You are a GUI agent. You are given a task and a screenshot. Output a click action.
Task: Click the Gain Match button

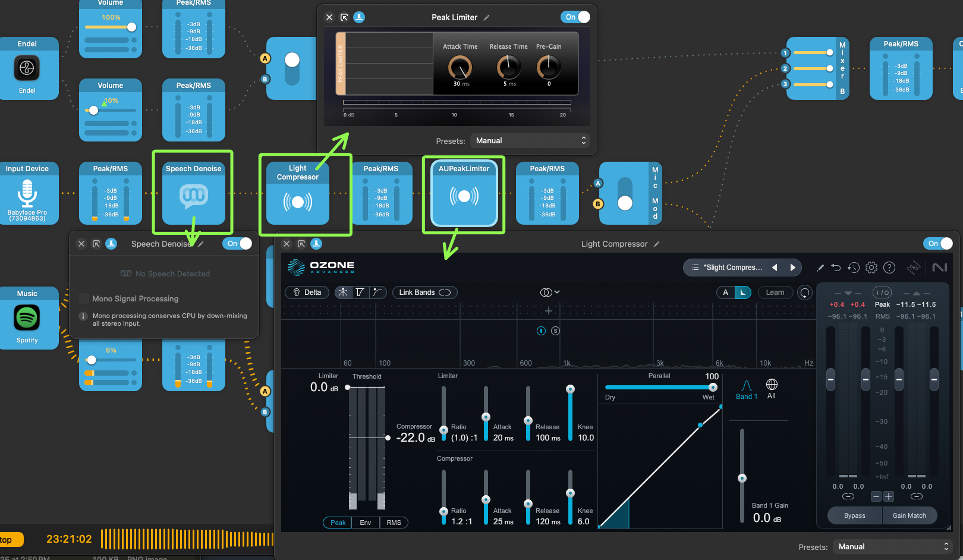pos(909,515)
